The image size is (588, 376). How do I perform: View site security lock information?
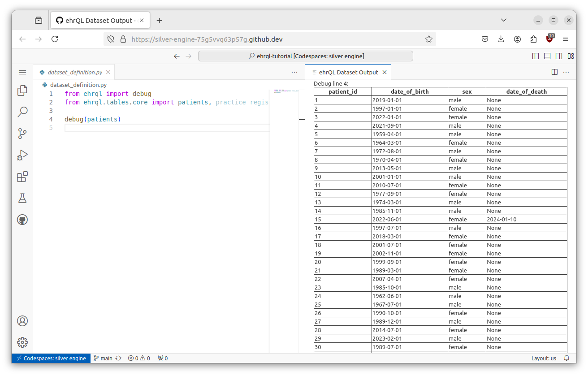click(x=123, y=39)
